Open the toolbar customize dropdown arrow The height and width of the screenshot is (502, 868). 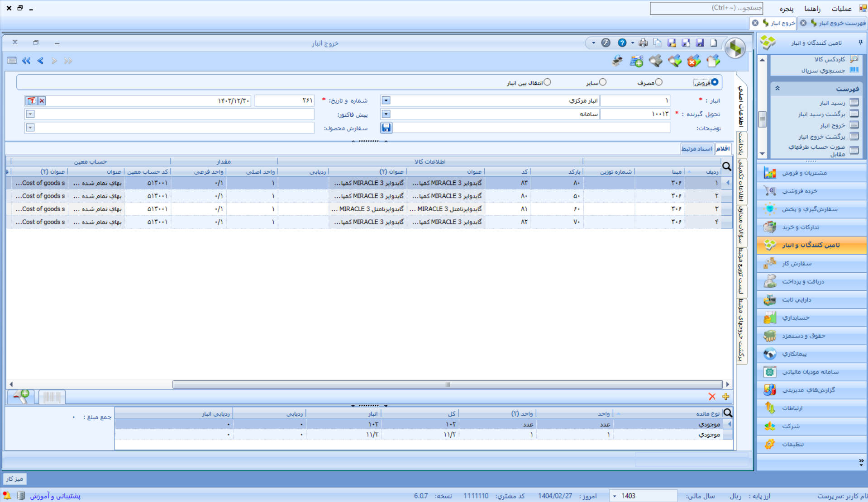(x=593, y=43)
